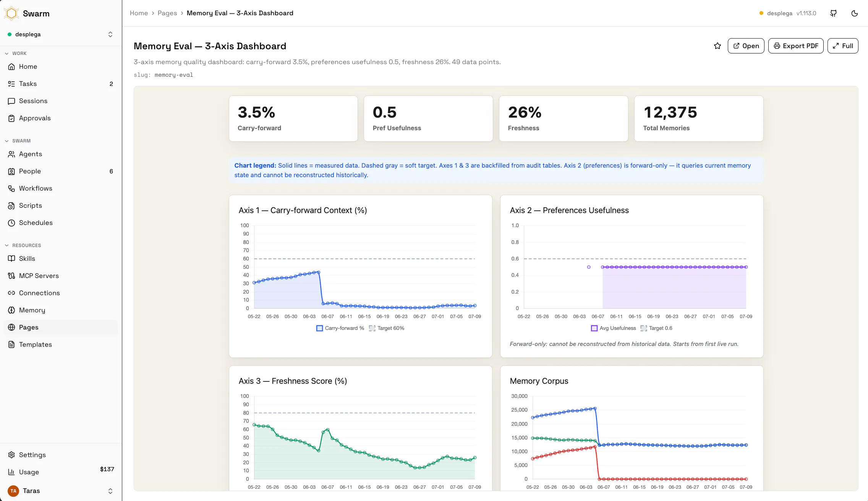Open Approvals from the sidebar
This screenshot has width=868, height=501.
click(61, 118)
